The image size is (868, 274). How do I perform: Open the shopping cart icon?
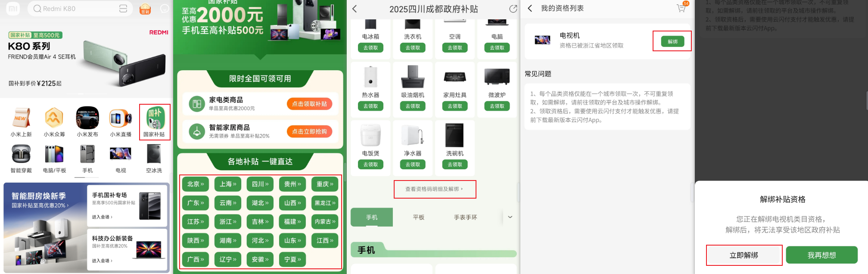[681, 8]
